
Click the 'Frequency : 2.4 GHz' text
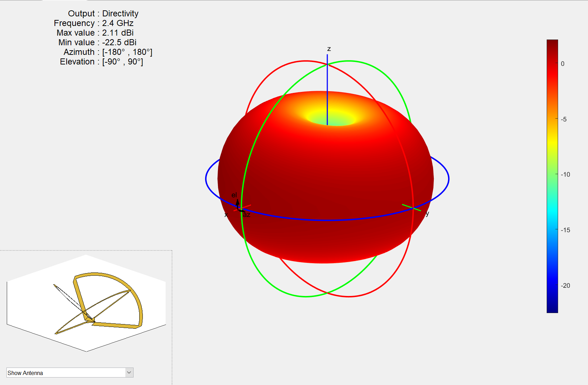[x=94, y=23]
